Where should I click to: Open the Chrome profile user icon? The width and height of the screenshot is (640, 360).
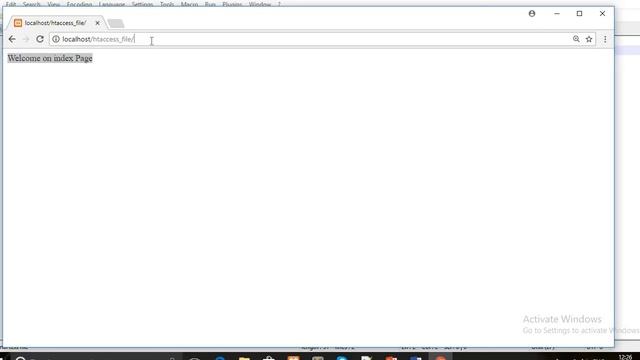click(x=532, y=13)
